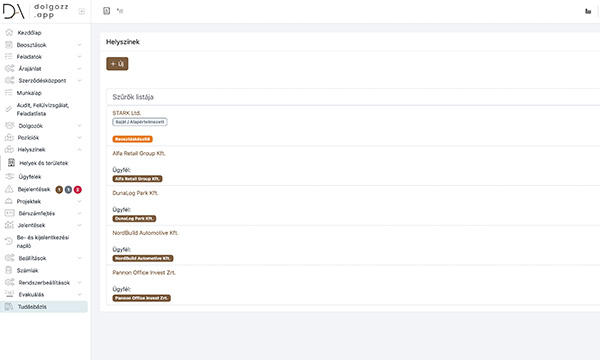Click the Jelentések chart icon
The width and height of the screenshot is (600, 360).
coord(9,225)
